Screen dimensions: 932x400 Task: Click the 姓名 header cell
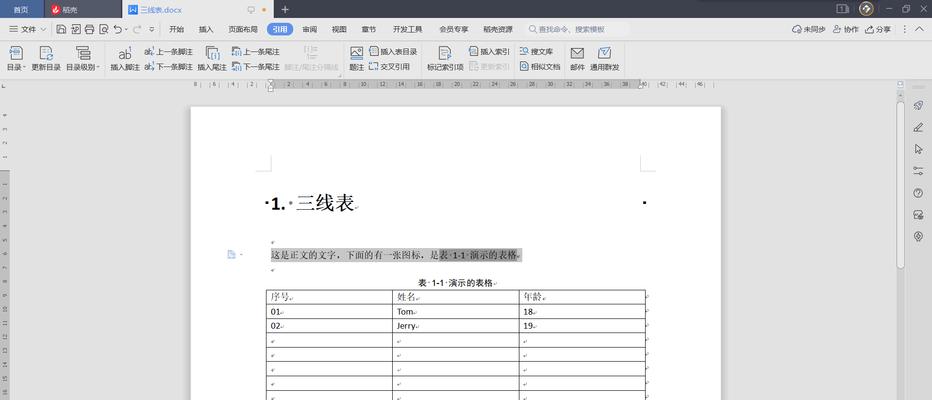pos(455,297)
